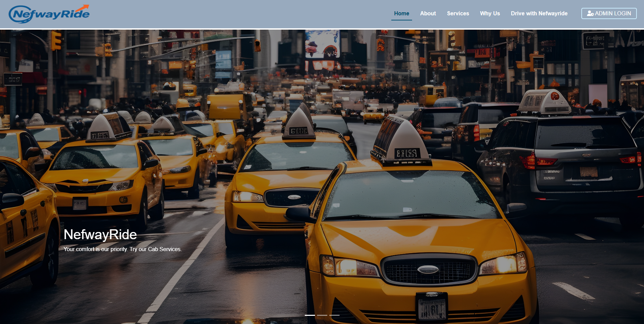The height and width of the screenshot is (324, 644).
Task: Open Drive with Nefwayride link
Action: click(539, 14)
